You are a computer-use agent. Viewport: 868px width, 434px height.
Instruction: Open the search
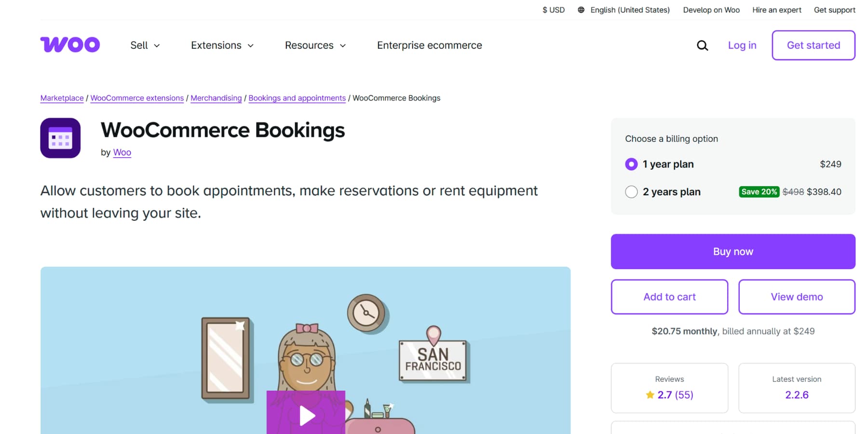(x=702, y=45)
